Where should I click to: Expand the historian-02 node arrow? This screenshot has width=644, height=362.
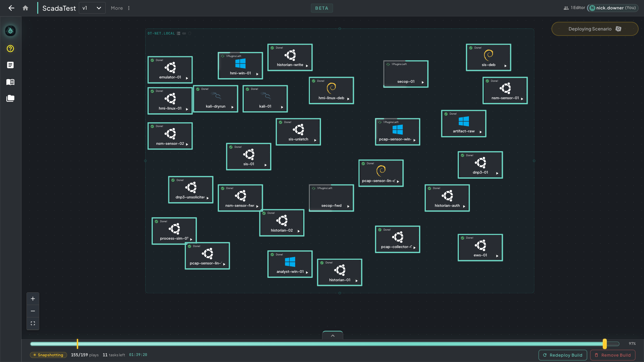pos(299,231)
